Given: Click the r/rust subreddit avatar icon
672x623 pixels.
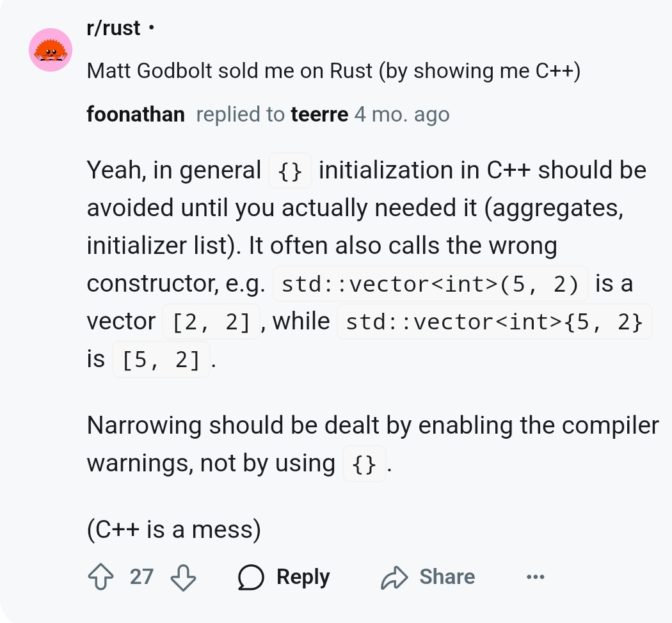Looking at the screenshot, I should [51, 50].
